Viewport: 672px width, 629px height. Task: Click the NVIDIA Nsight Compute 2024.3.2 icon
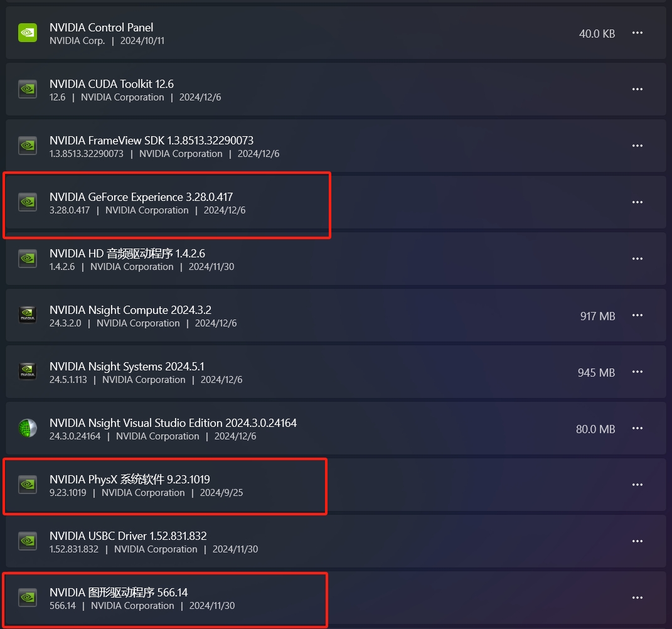[x=28, y=315]
